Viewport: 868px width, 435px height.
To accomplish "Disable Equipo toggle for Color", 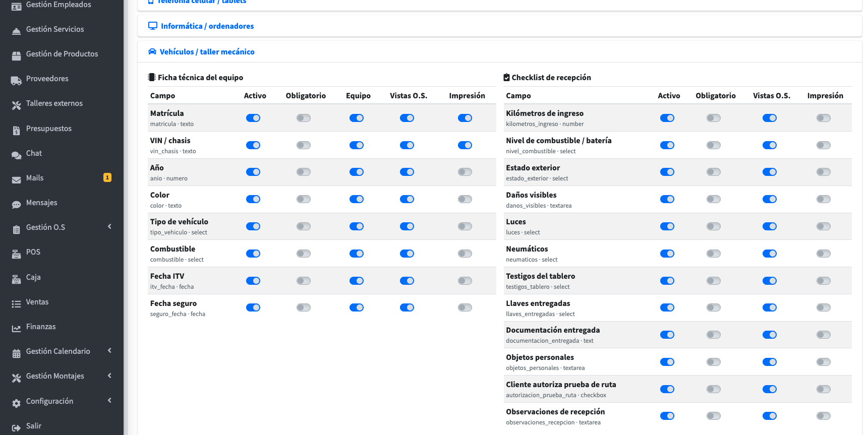I will coord(357,199).
